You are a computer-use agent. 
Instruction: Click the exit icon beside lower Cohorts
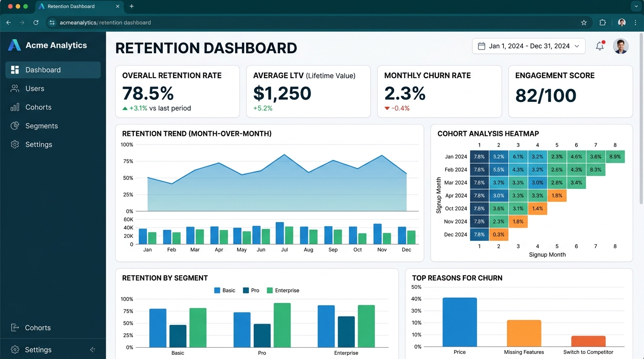15,328
